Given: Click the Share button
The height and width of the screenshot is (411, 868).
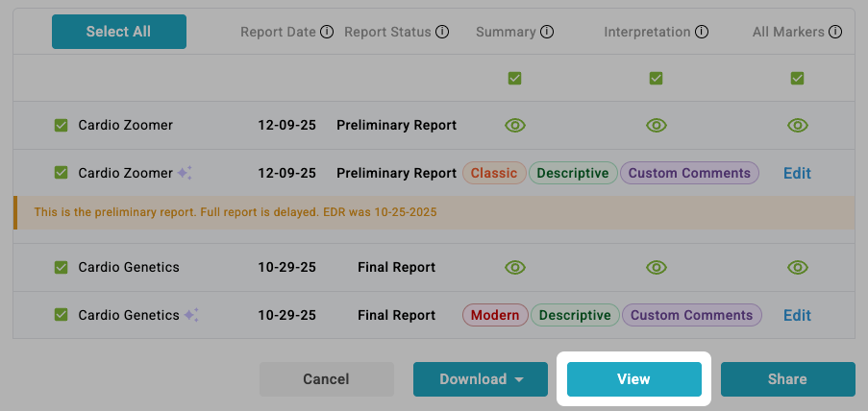Looking at the screenshot, I should coord(787,379).
